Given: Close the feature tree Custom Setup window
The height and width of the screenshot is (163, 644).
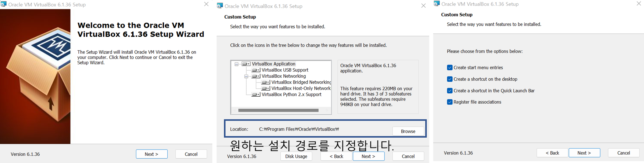Looking at the screenshot, I should click(x=423, y=6).
